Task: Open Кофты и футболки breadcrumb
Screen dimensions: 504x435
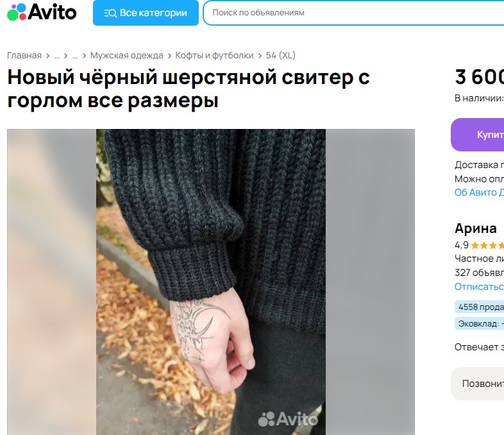Action: pos(214,55)
